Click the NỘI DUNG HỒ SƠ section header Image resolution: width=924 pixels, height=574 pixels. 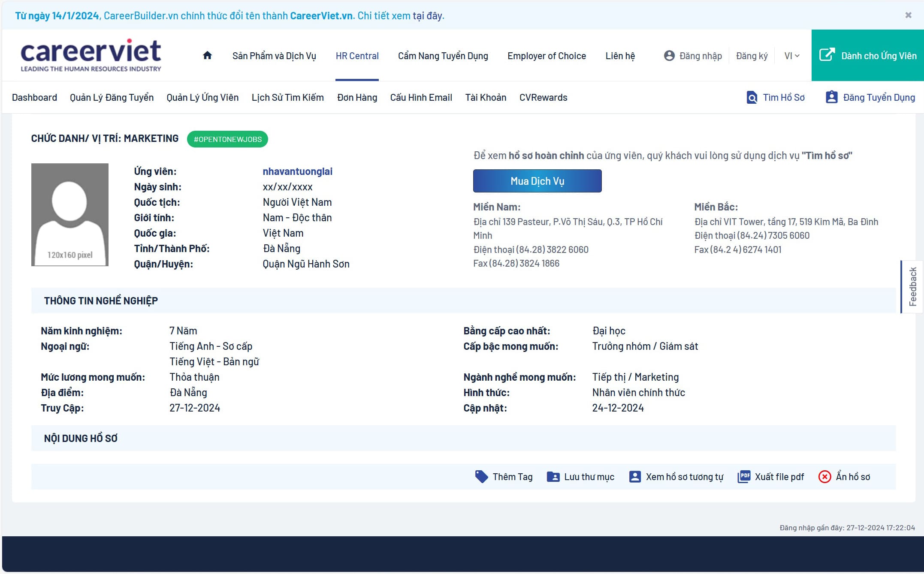coord(463,438)
